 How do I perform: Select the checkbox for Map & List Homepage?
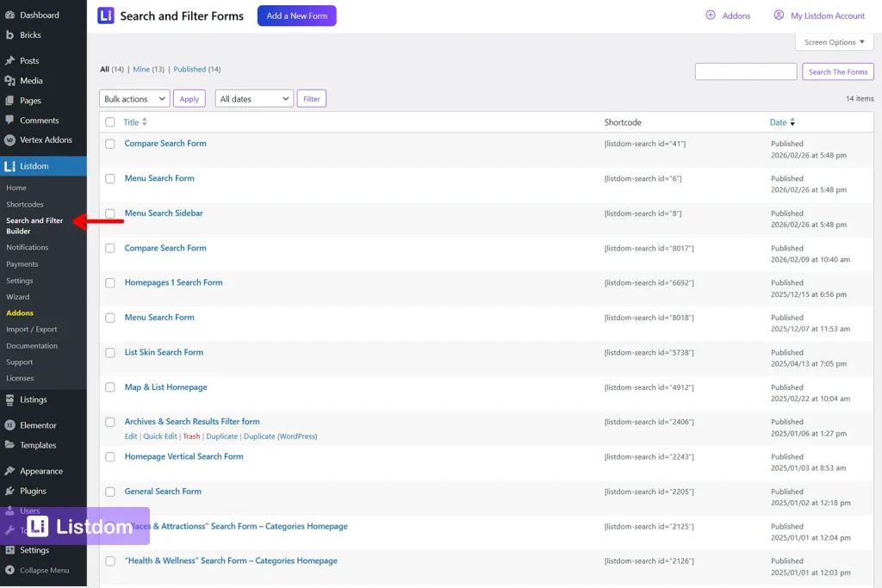click(x=110, y=387)
